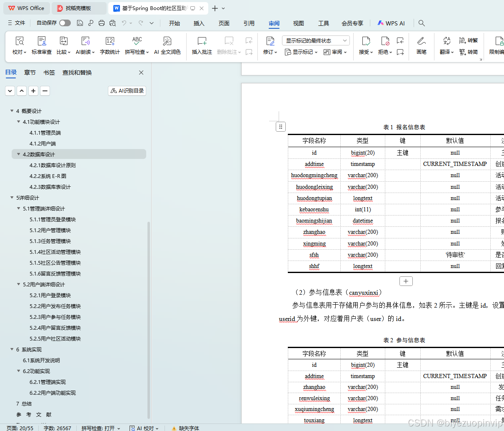Click the navigation pane scrollbar

pyautogui.click(x=149, y=320)
